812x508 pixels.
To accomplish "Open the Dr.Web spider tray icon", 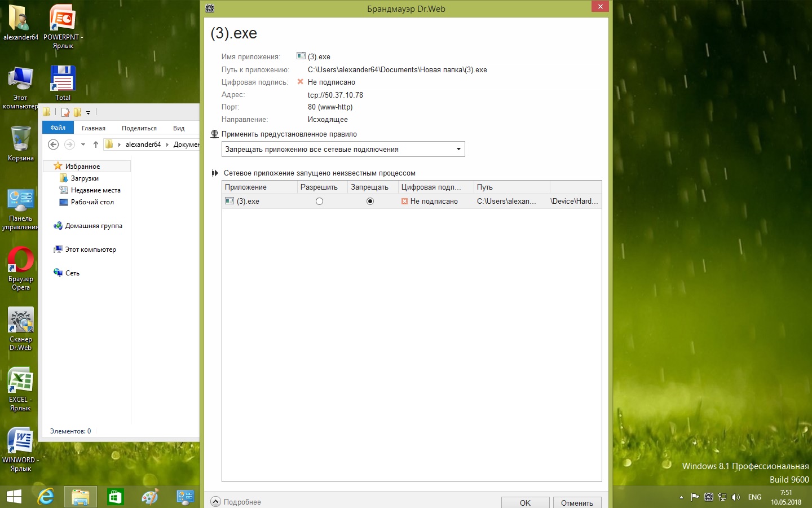I will pos(709,497).
